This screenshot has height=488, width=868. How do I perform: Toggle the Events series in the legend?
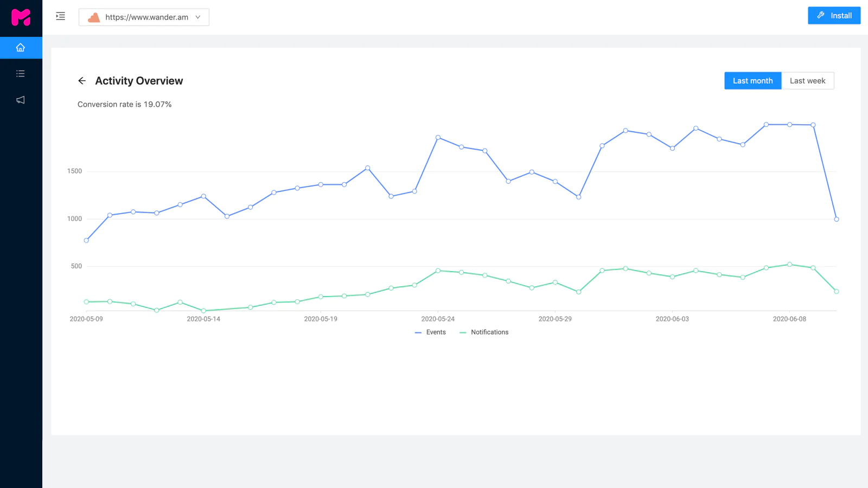coord(431,332)
